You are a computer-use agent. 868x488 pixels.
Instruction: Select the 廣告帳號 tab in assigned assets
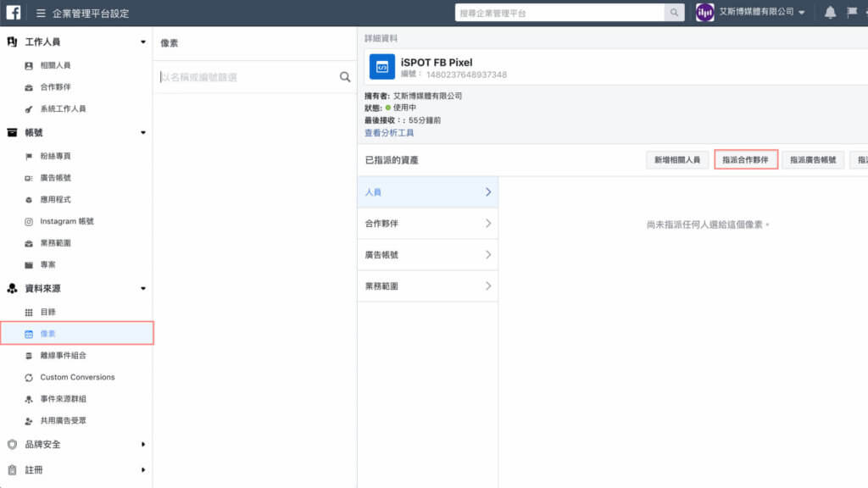(428, 254)
